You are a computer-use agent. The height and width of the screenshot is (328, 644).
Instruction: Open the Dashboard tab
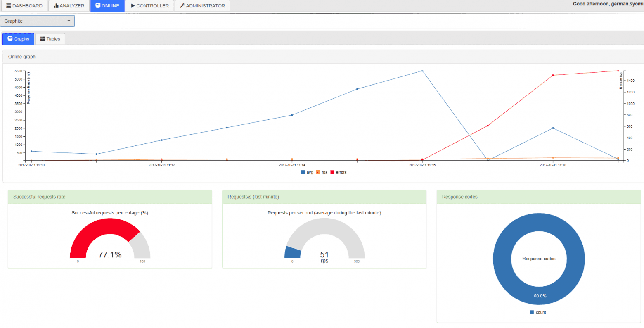pos(24,6)
